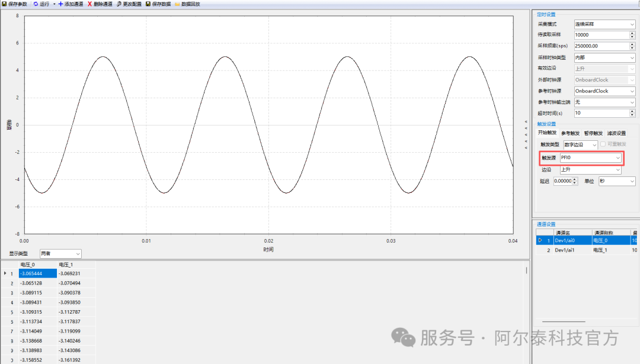This screenshot has height=364, width=640.
Task: Switch to the 参考触发 tab
Action: [570, 133]
